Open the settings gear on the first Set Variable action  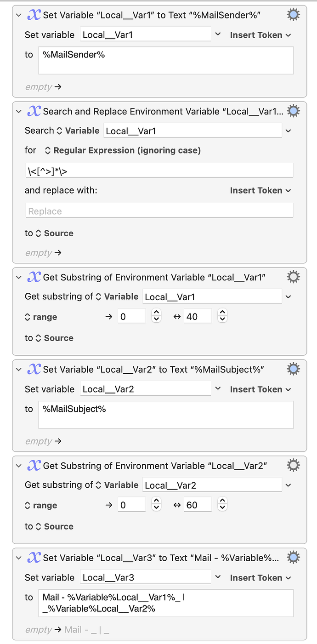coord(293,14)
